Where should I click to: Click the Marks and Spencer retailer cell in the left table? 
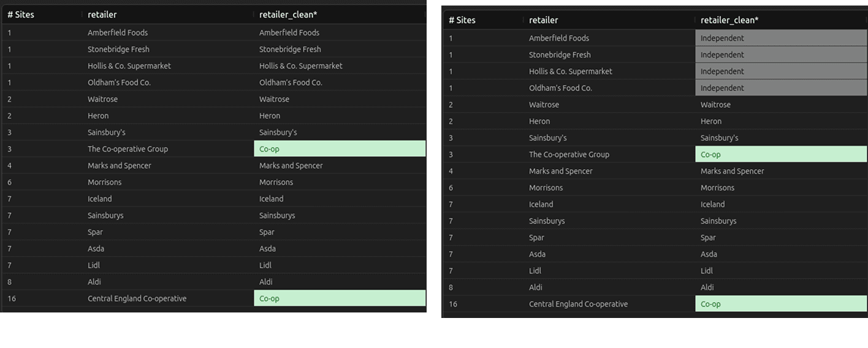(x=120, y=165)
